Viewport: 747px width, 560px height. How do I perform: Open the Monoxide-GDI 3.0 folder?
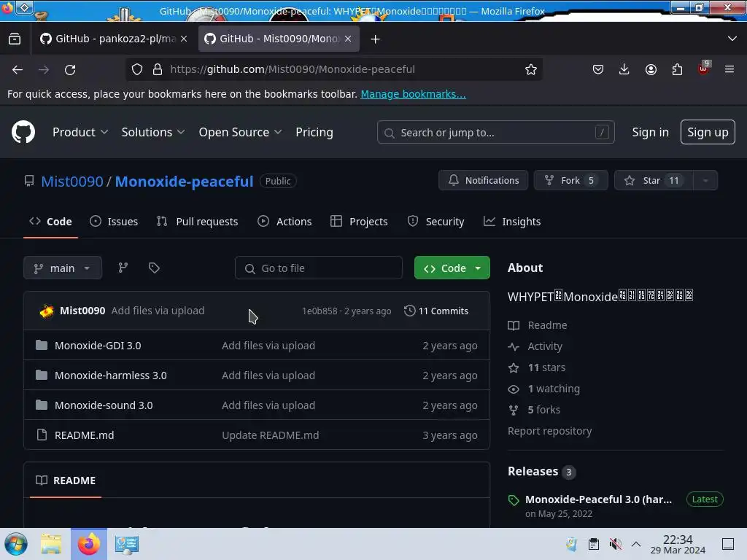click(98, 346)
